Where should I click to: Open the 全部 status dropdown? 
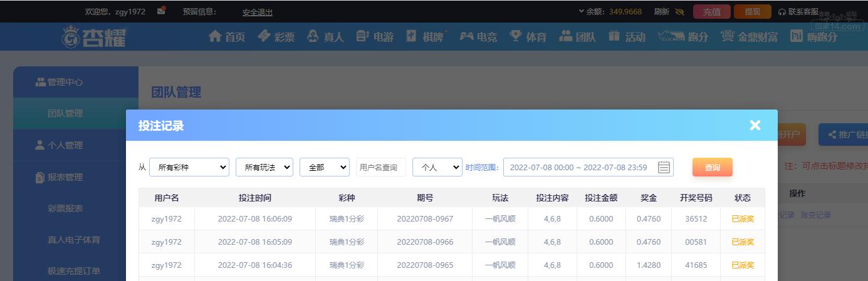click(x=325, y=167)
